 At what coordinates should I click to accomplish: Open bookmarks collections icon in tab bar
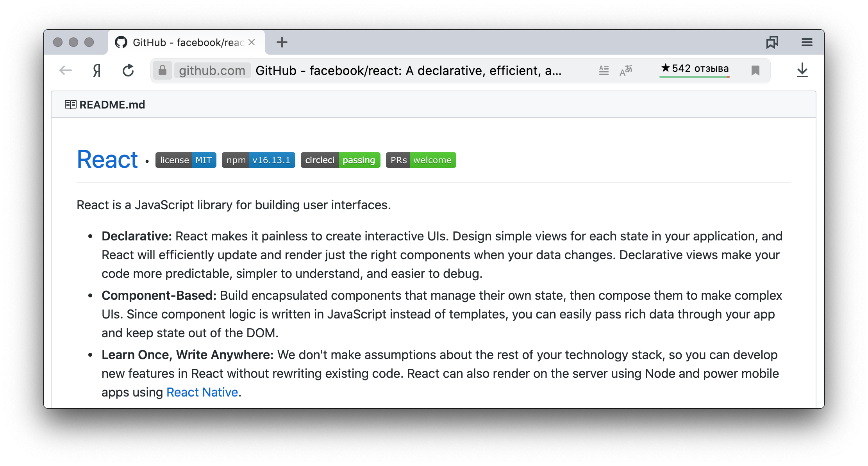(772, 42)
